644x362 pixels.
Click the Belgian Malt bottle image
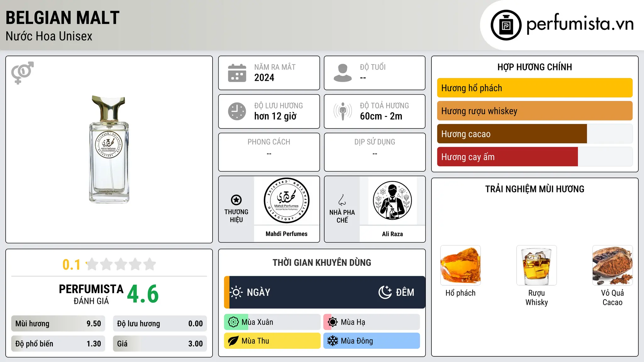point(109,150)
